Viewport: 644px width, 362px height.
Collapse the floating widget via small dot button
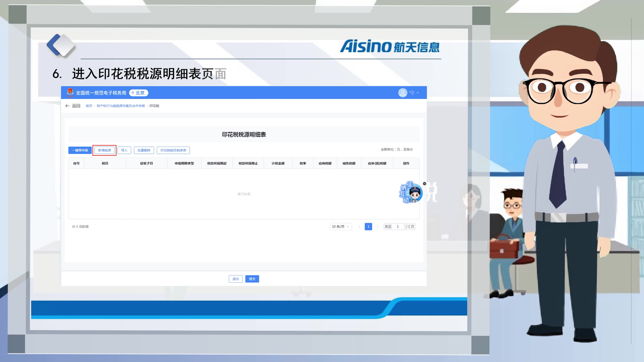(424, 183)
